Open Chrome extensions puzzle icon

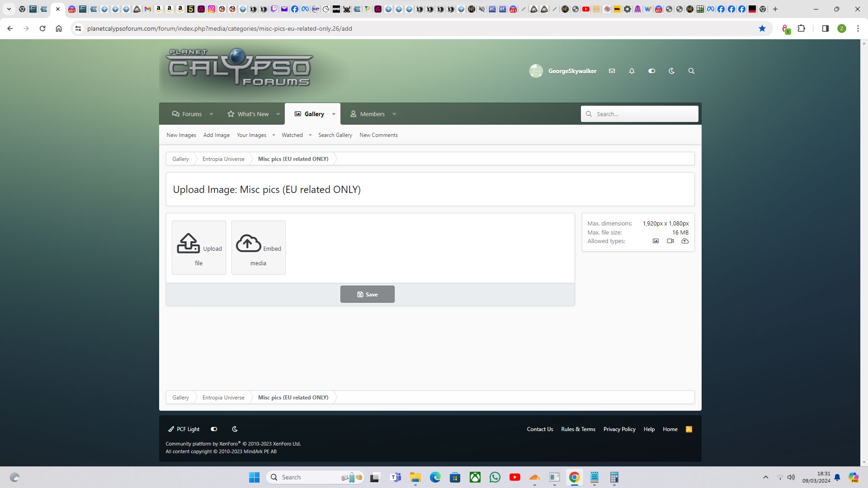(802, 28)
